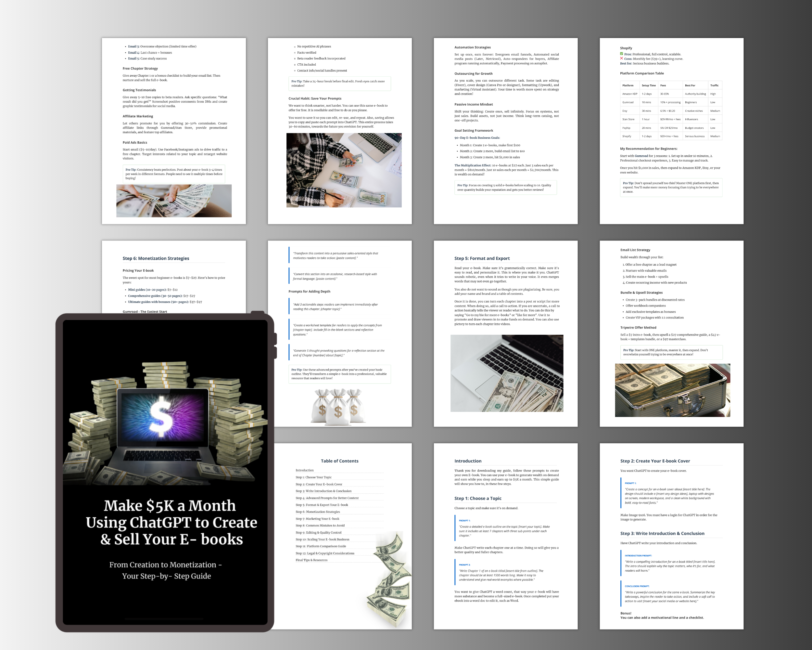
Task: Select the briefcase full of cash photo
Action: click(x=673, y=390)
